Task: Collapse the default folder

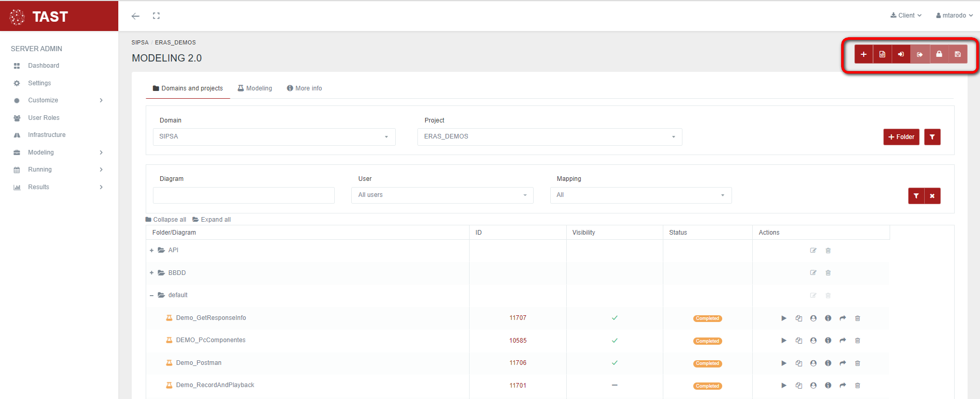Action: point(152,296)
